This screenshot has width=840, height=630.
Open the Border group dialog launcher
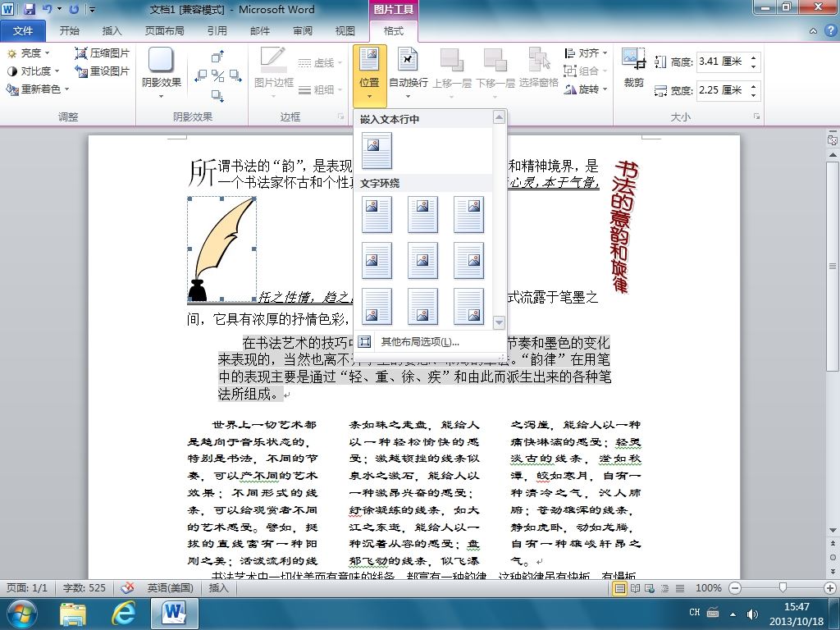pos(340,116)
